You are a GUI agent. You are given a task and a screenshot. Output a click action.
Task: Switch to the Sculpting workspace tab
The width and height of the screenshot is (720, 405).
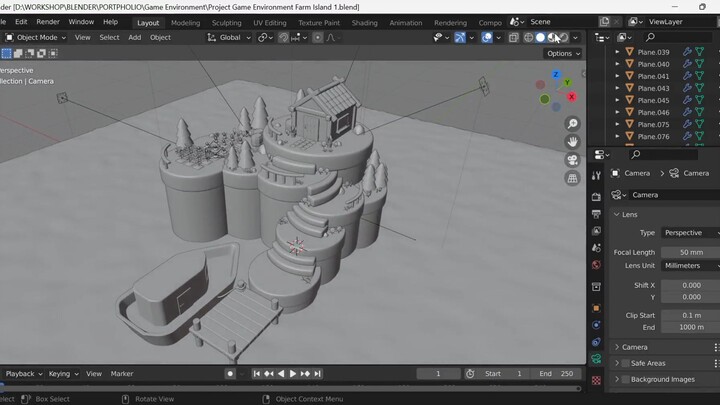tap(226, 22)
